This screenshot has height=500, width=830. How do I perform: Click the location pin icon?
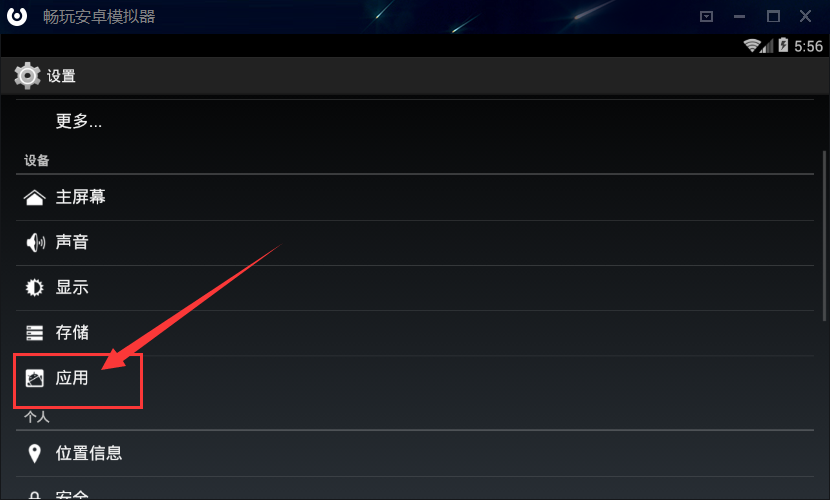click(34, 453)
